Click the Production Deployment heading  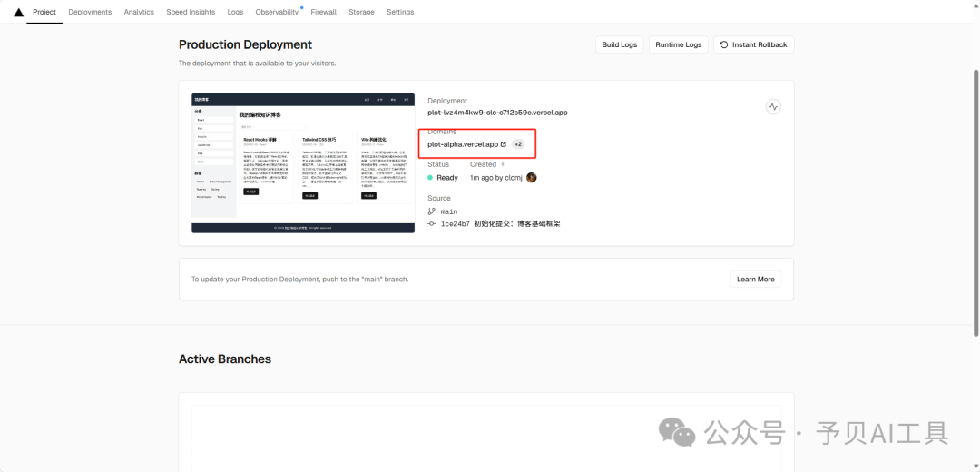(x=246, y=44)
